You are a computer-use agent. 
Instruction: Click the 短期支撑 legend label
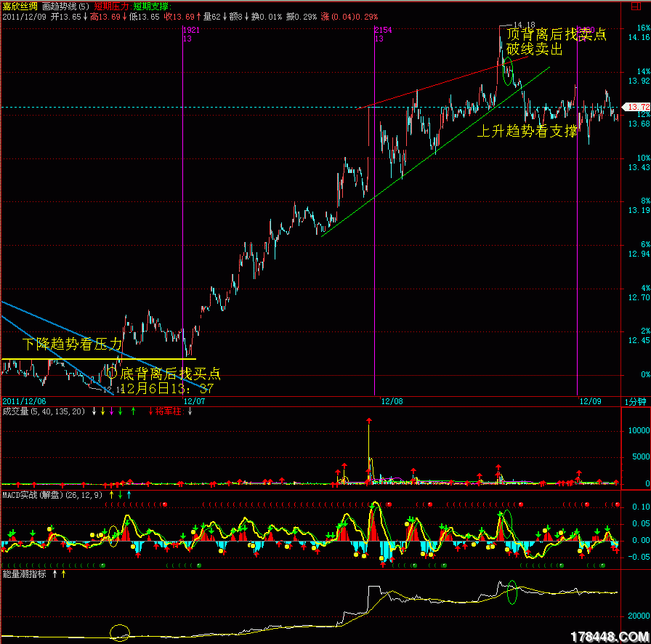152,7
